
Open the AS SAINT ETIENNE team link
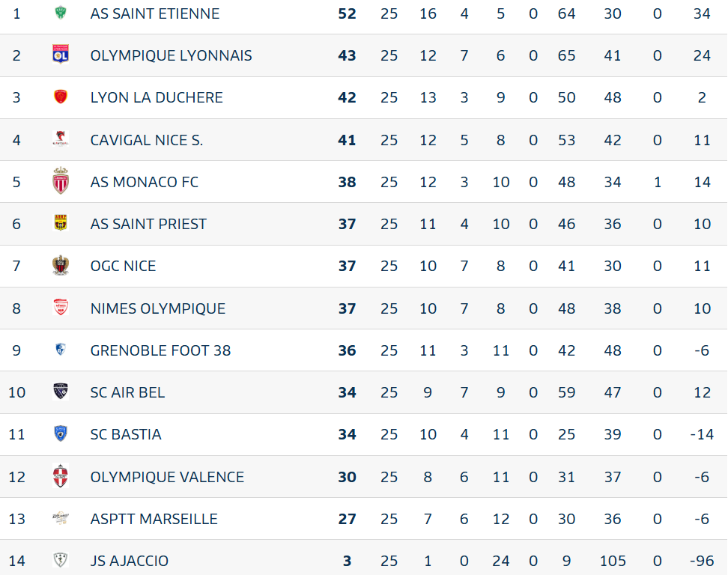coord(155,13)
